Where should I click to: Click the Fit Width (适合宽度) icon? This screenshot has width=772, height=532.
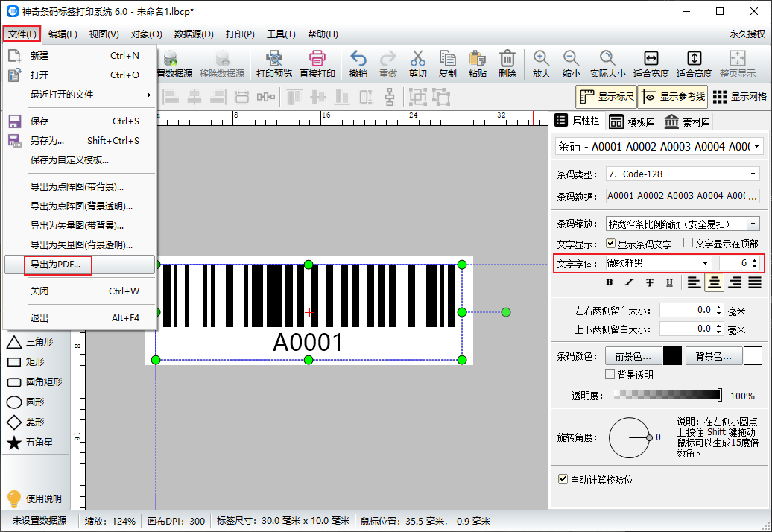[x=651, y=64]
